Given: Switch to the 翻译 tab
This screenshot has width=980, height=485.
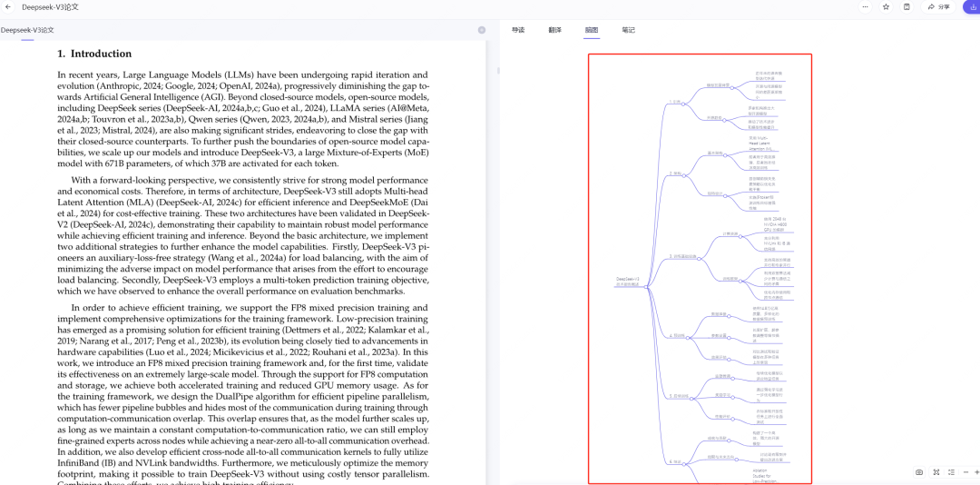Looking at the screenshot, I should click(555, 30).
